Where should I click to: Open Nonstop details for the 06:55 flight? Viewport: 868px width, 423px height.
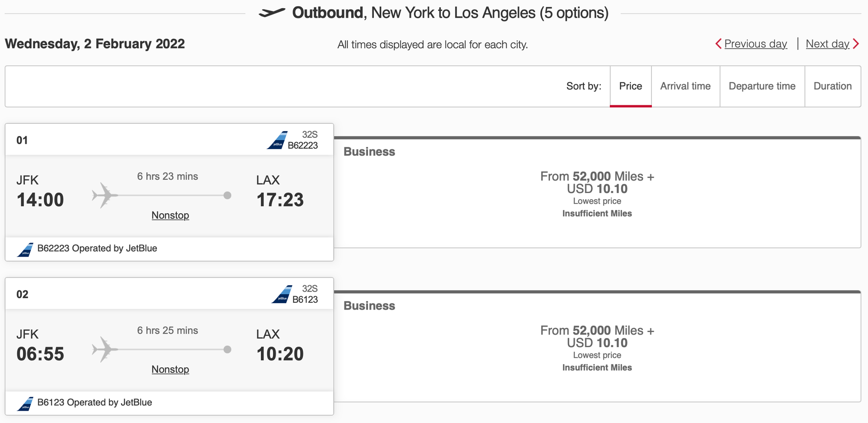coord(170,369)
